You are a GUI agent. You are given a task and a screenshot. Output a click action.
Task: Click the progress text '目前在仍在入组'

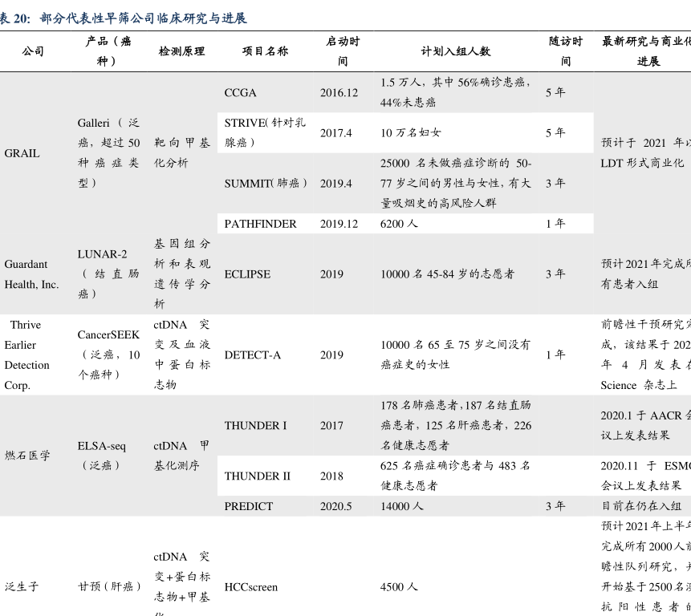641,506
